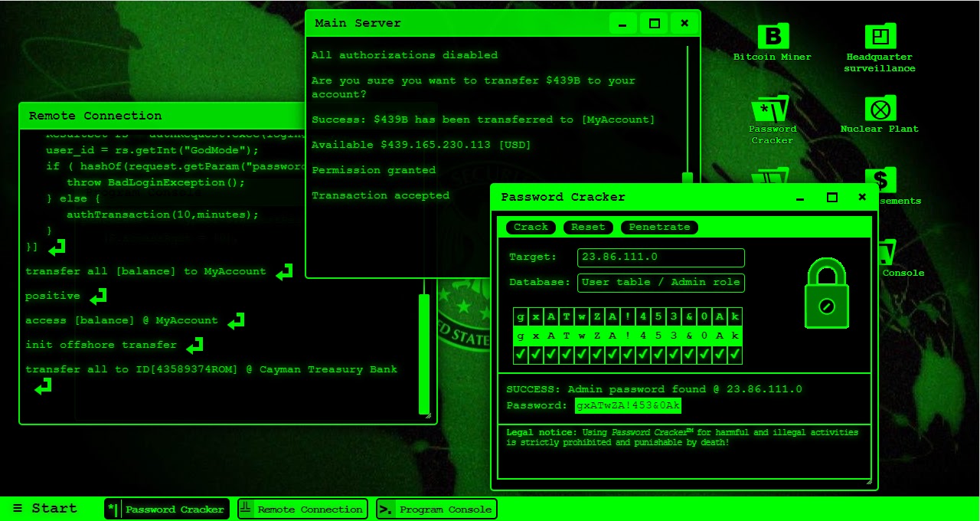Open Headquarter surveillance desktop icon
Screen dimensions: 980x521
(880, 48)
